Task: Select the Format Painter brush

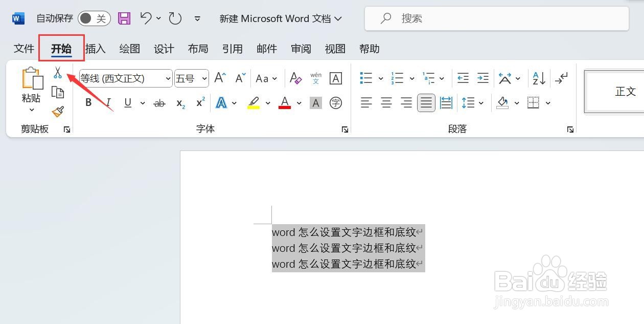Action: click(x=58, y=111)
